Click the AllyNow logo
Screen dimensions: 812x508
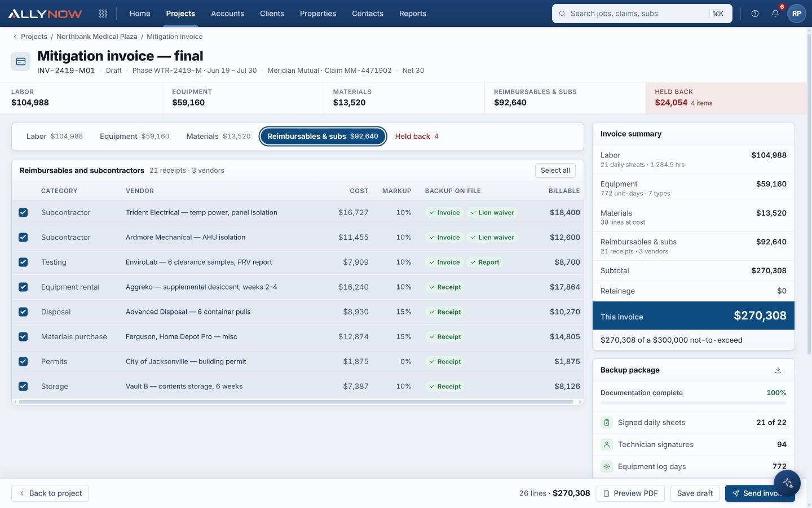(45, 14)
